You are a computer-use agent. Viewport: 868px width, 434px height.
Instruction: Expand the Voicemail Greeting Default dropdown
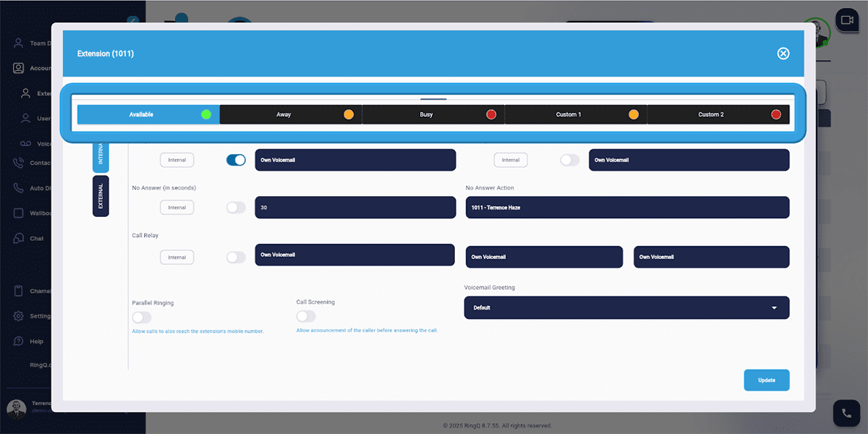tap(626, 307)
